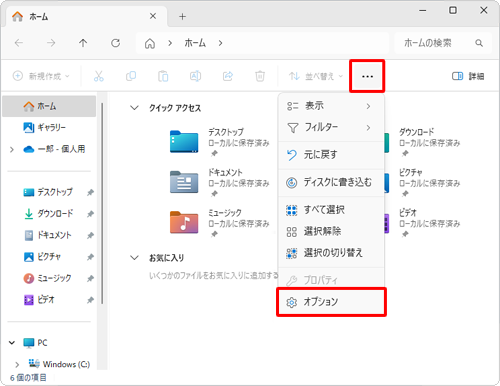Select 一郎 - 個人用 OneDrive item
Screen dimensions: 500x386
pyautogui.click(x=54, y=149)
